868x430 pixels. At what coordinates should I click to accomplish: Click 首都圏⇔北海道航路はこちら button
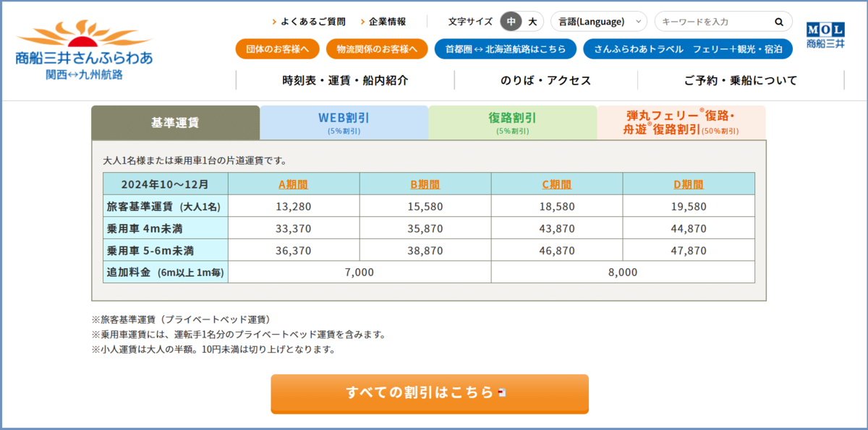(x=505, y=49)
